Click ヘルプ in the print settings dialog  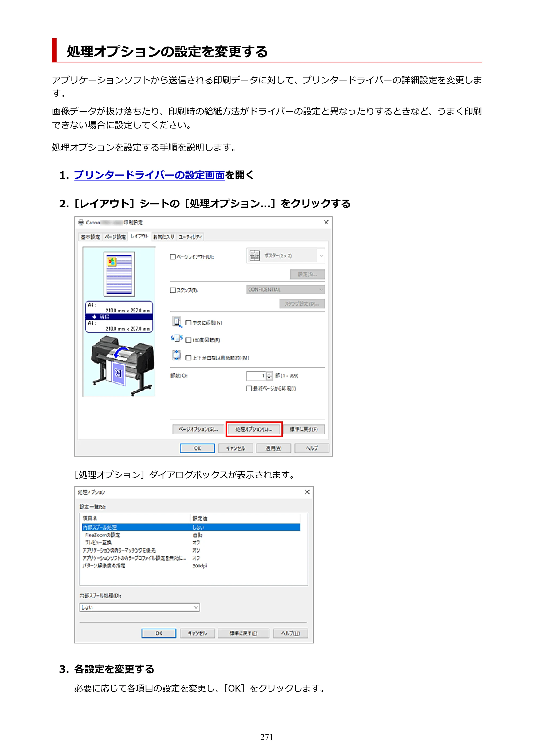312,448
